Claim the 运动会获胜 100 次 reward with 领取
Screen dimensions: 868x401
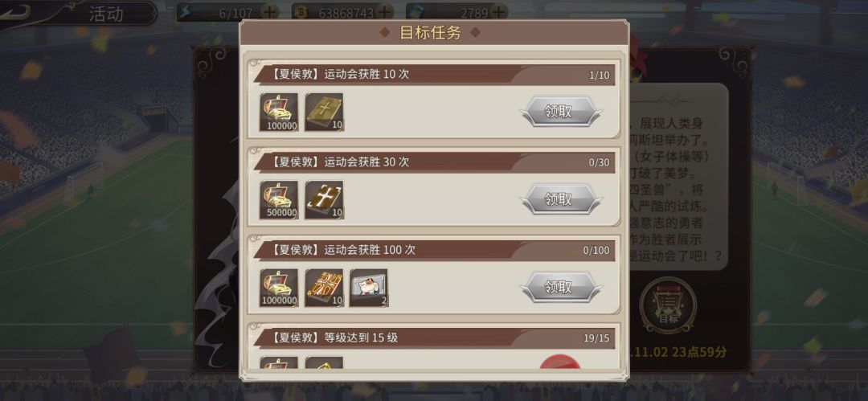(561, 287)
